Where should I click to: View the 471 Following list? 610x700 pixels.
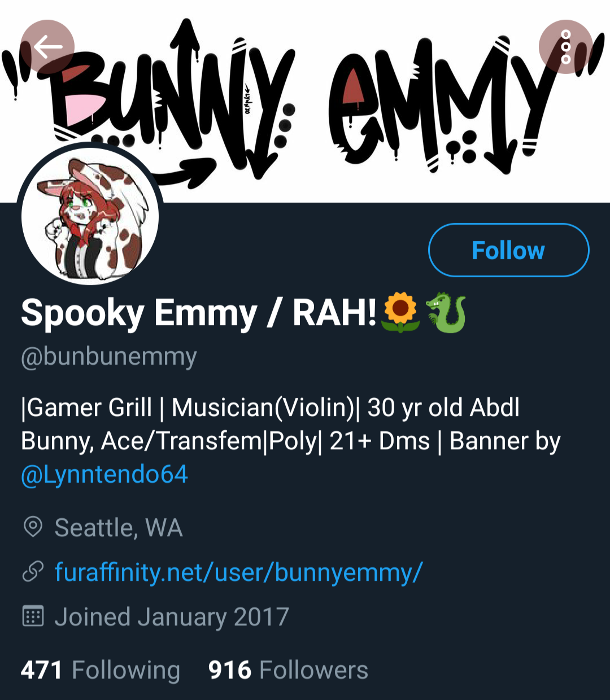tap(101, 670)
